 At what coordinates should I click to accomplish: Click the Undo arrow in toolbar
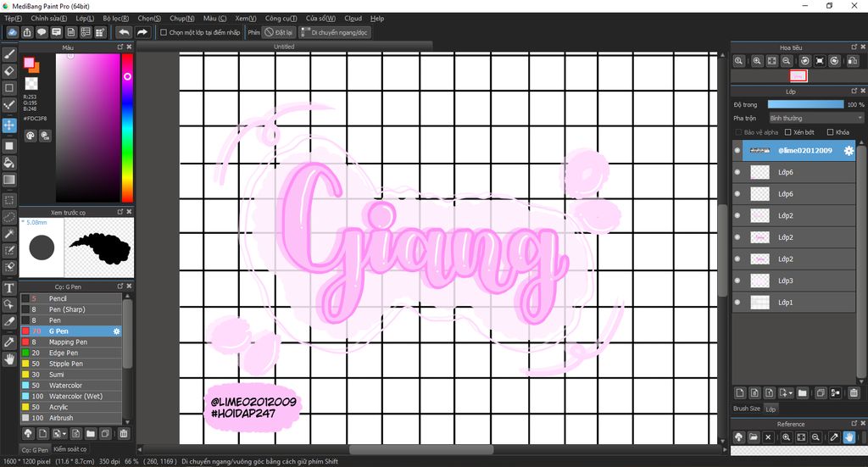click(x=125, y=32)
